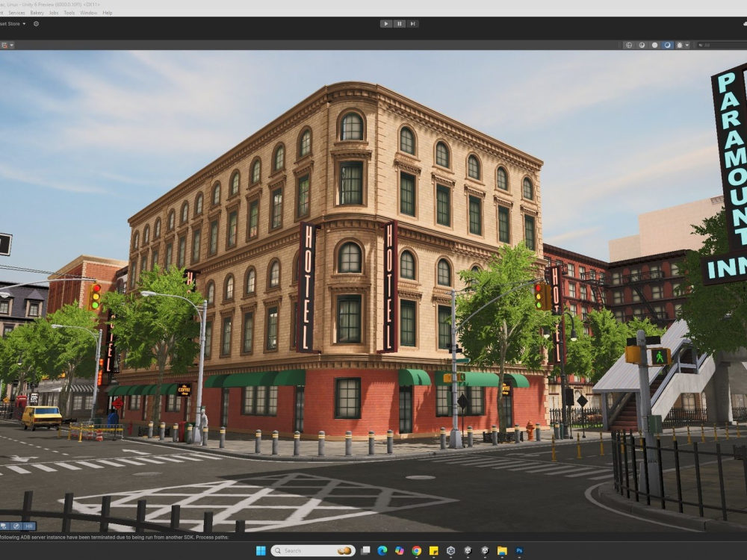
Task: Open the Tools menu
Action: [x=69, y=13]
